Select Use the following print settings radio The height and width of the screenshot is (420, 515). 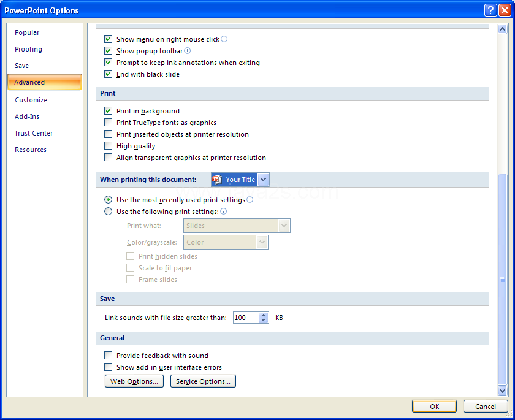(108, 211)
